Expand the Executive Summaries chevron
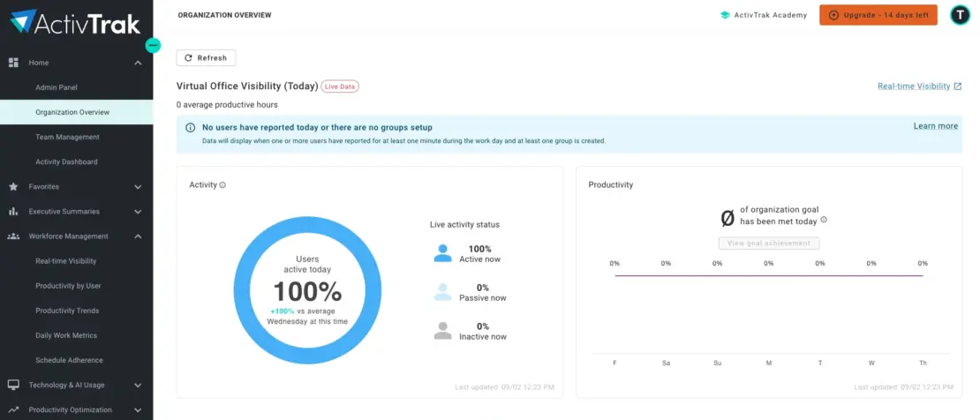 click(138, 211)
